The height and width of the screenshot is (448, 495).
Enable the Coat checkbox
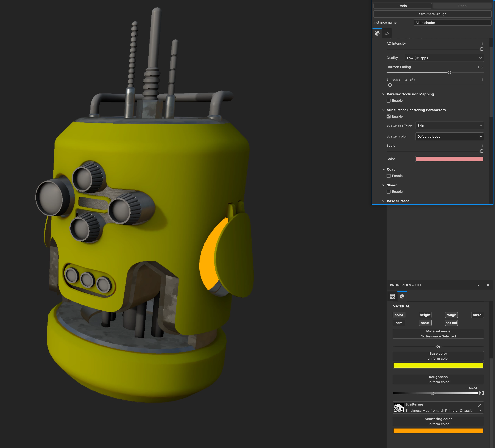(388, 176)
